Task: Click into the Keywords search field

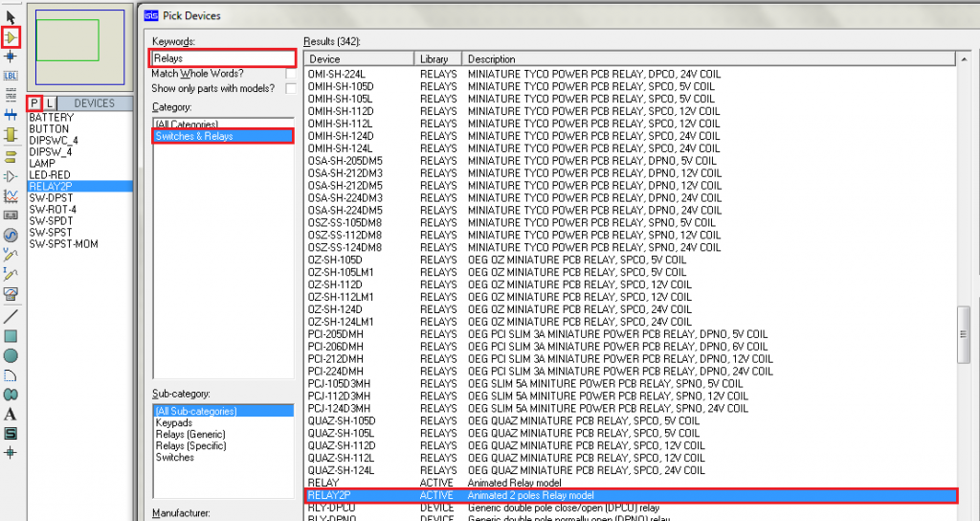Action: pos(222,58)
